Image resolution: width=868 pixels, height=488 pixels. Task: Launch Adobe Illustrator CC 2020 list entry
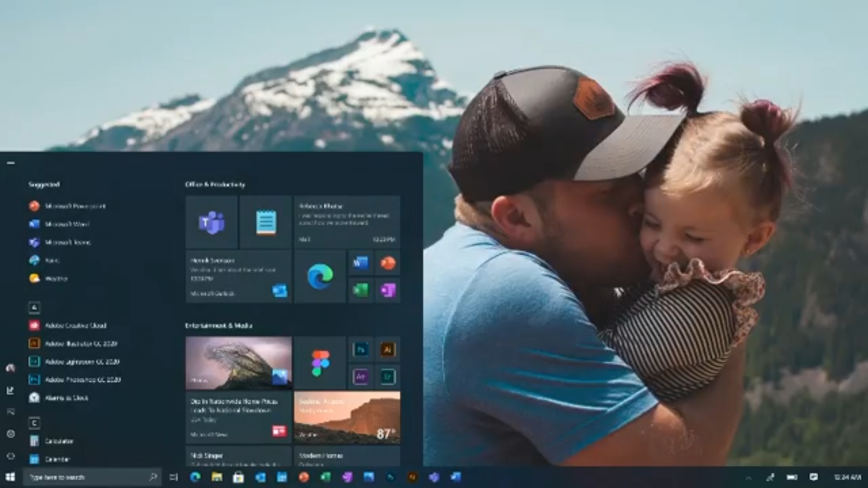tap(73, 343)
